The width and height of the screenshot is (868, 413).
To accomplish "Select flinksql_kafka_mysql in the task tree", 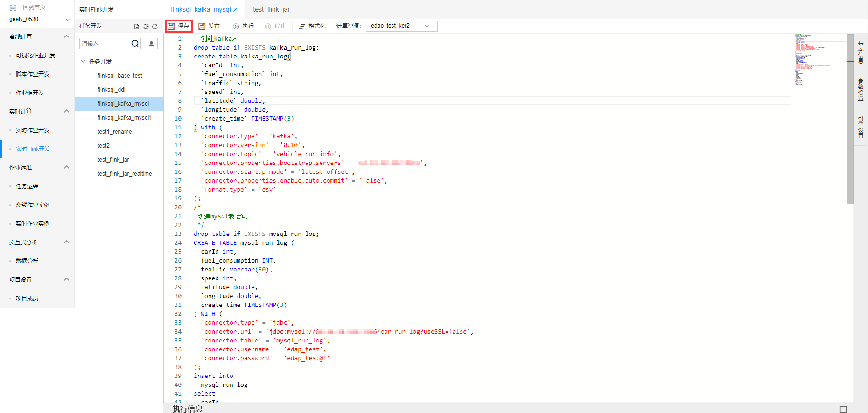I will click(123, 104).
